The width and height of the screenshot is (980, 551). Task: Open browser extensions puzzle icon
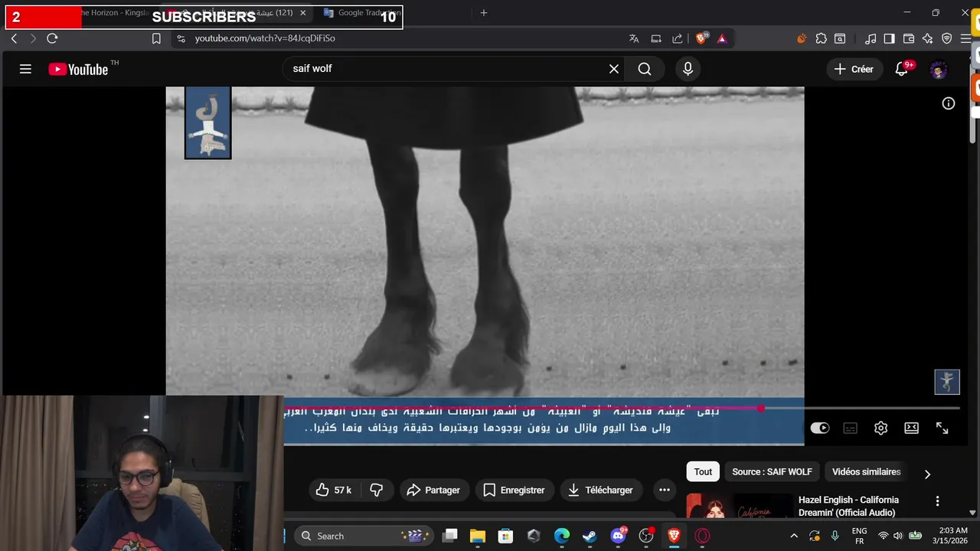point(821,38)
